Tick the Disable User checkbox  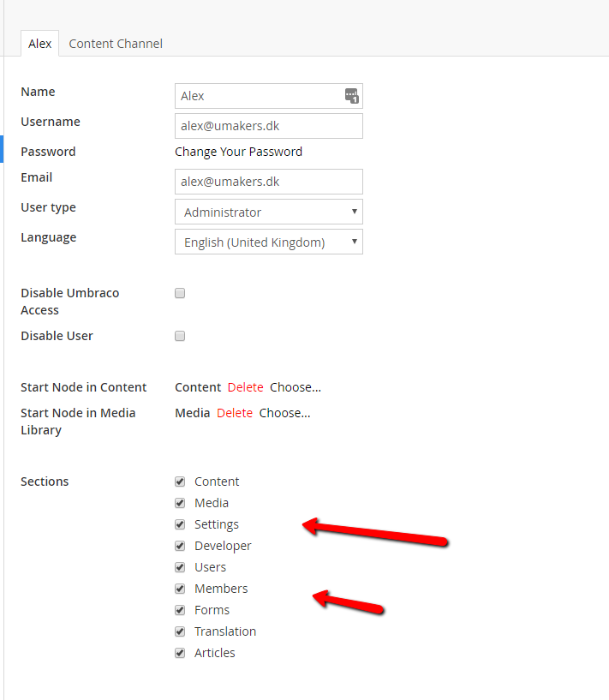[180, 336]
